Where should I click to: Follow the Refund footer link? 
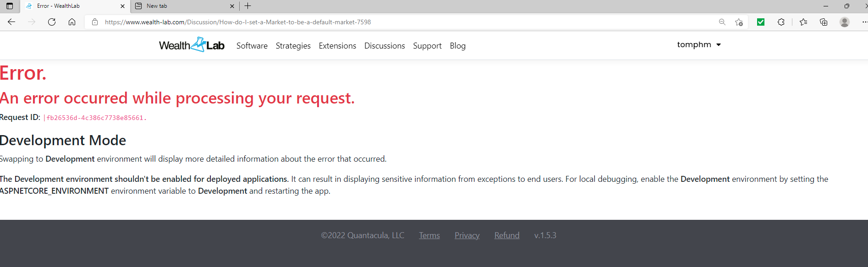pyautogui.click(x=507, y=235)
